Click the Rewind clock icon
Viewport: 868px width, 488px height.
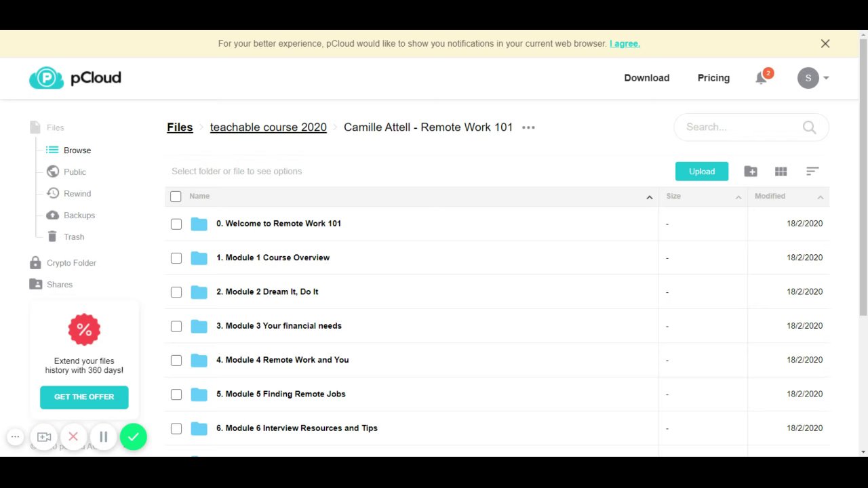click(52, 194)
